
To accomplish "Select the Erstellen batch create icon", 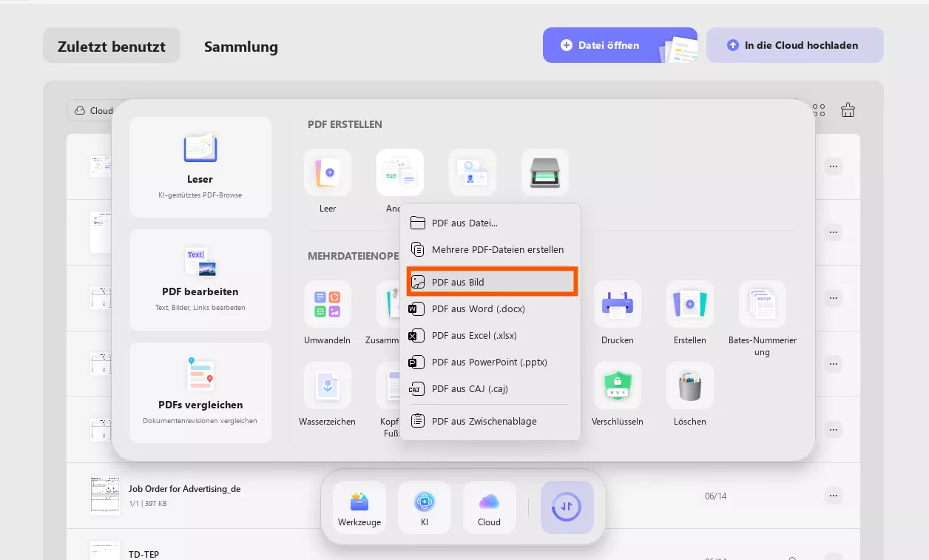I will click(x=690, y=304).
